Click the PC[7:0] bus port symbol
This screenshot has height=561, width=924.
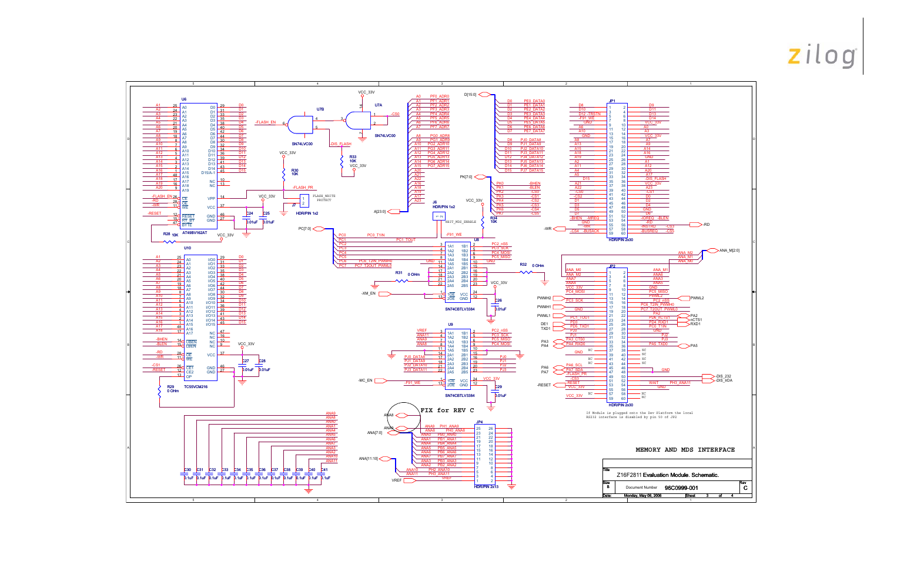pyautogui.click(x=319, y=229)
